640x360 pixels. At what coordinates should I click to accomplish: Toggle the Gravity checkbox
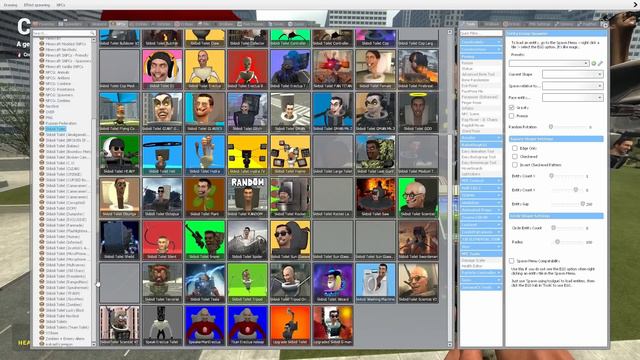[x=511, y=107]
